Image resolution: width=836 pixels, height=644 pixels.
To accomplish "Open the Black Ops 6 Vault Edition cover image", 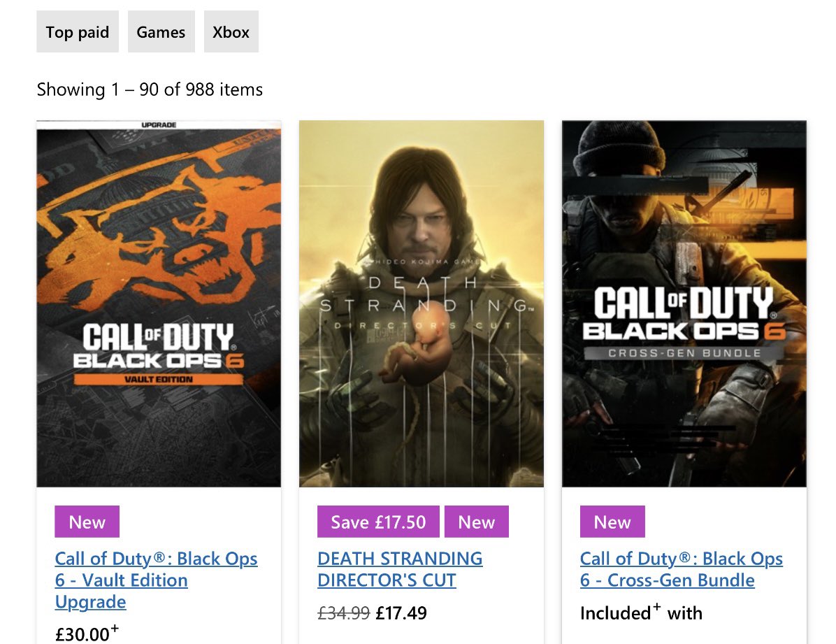I will 159,303.
